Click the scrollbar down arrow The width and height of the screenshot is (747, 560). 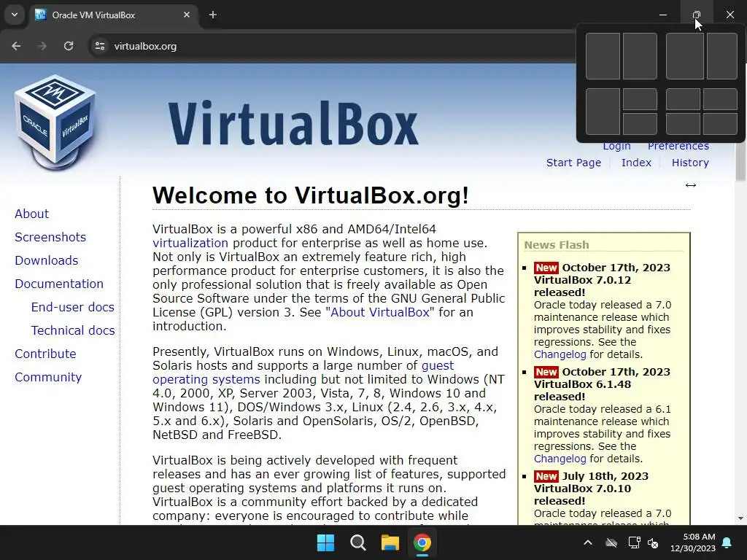click(x=740, y=518)
